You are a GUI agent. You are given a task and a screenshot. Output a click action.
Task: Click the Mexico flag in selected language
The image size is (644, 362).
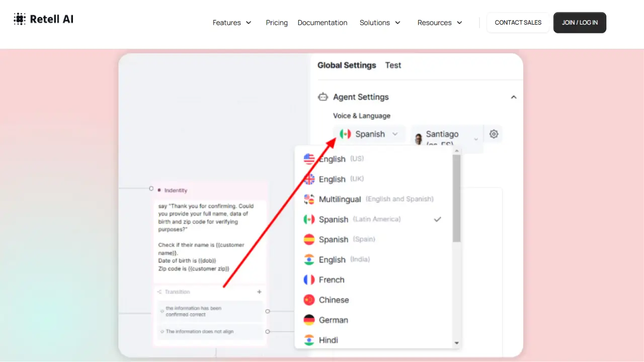[345, 134]
